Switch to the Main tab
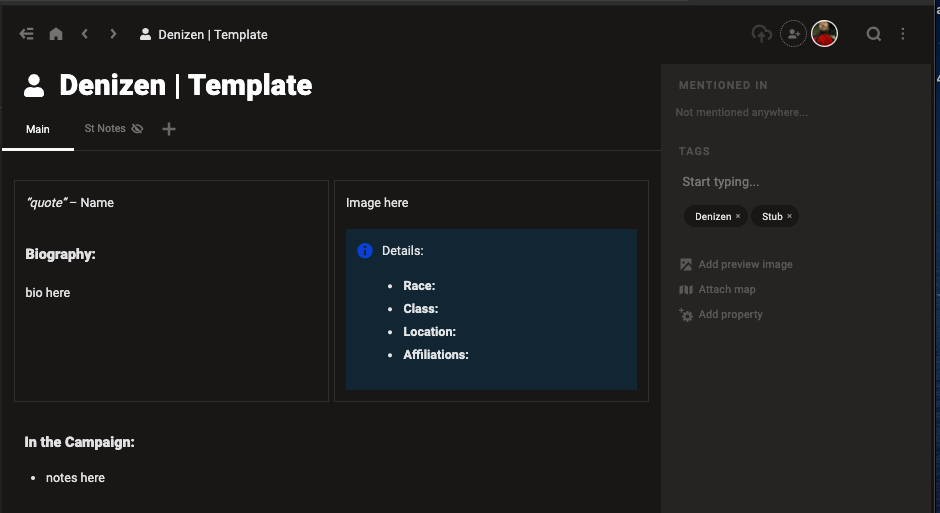 [38, 129]
